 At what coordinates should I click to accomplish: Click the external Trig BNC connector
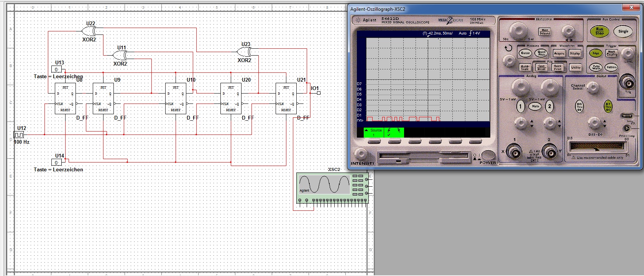click(628, 82)
